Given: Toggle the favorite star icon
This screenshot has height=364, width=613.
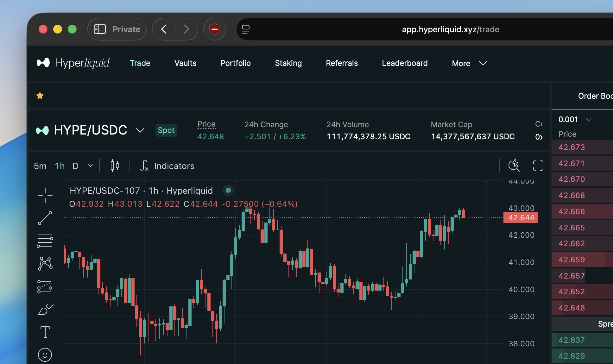Looking at the screenshot, I should (40, 96).
